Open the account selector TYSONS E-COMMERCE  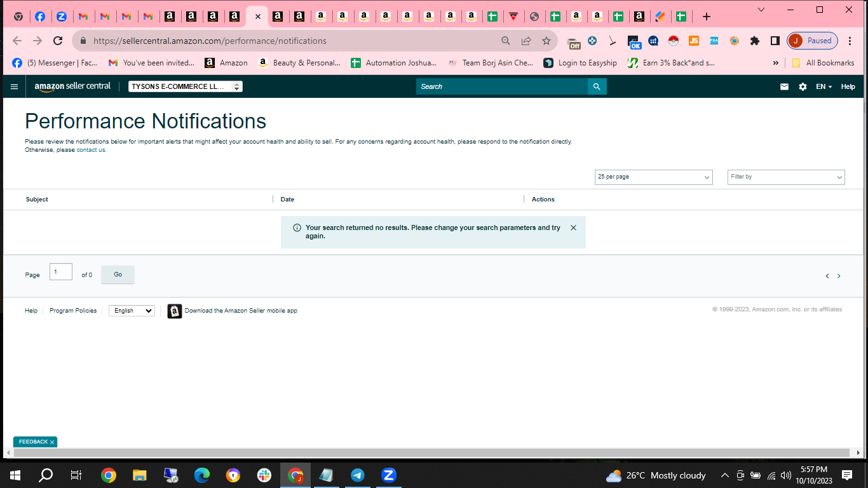click(x=186, y=86)
